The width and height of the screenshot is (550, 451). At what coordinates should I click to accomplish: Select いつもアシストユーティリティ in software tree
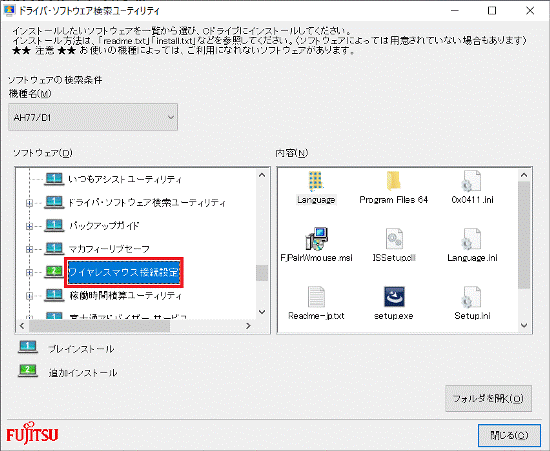125,179
